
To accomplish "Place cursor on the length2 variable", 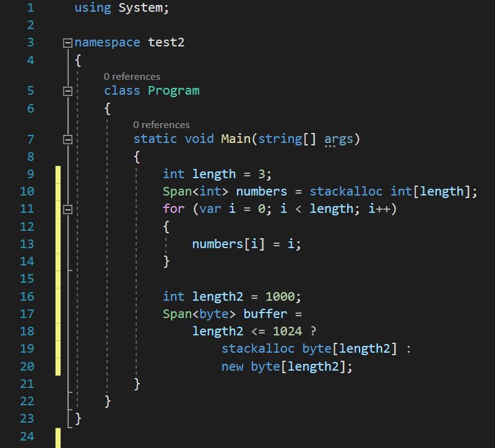I will [x=221, y=296].
